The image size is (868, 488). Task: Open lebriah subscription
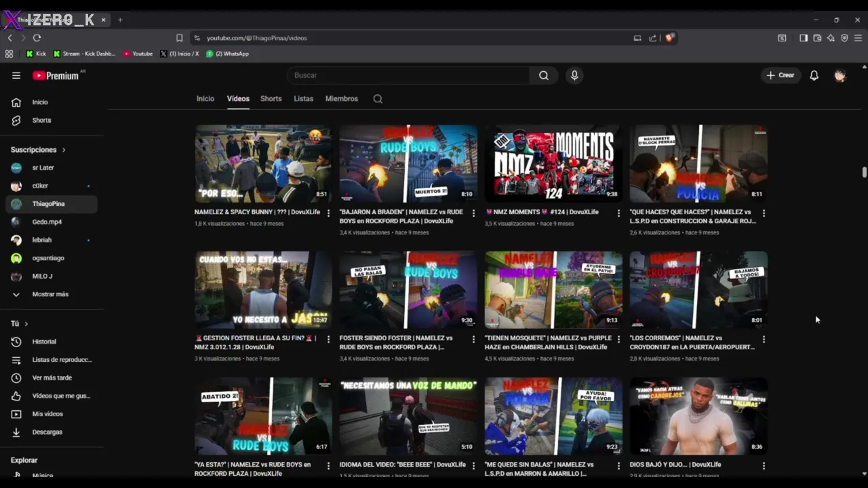click(52, 240)
